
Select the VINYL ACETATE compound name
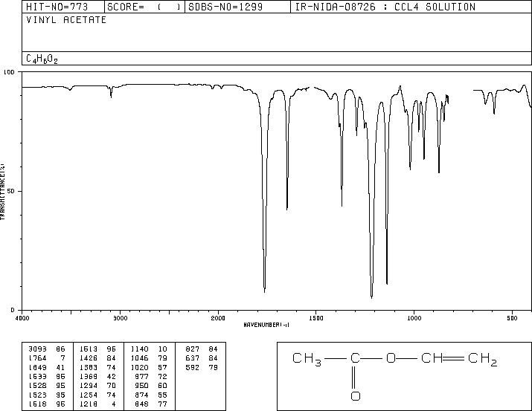click(x=66, y=20)
